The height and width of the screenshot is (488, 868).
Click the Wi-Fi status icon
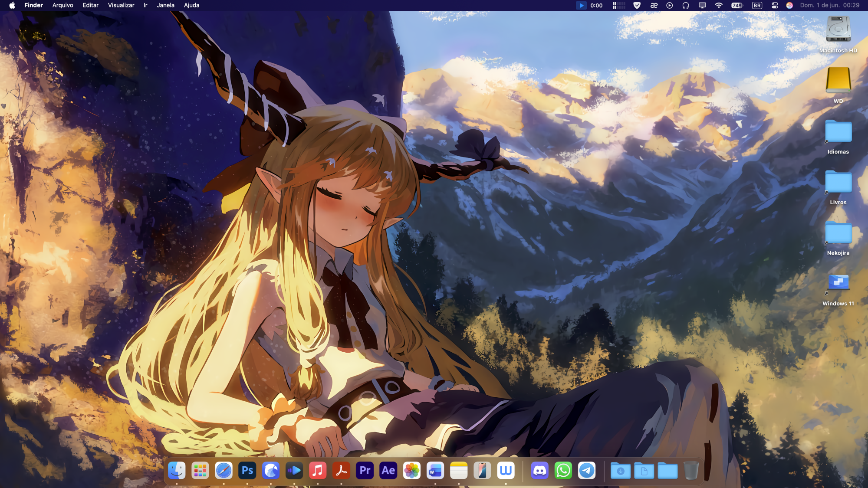pos(719,5)
